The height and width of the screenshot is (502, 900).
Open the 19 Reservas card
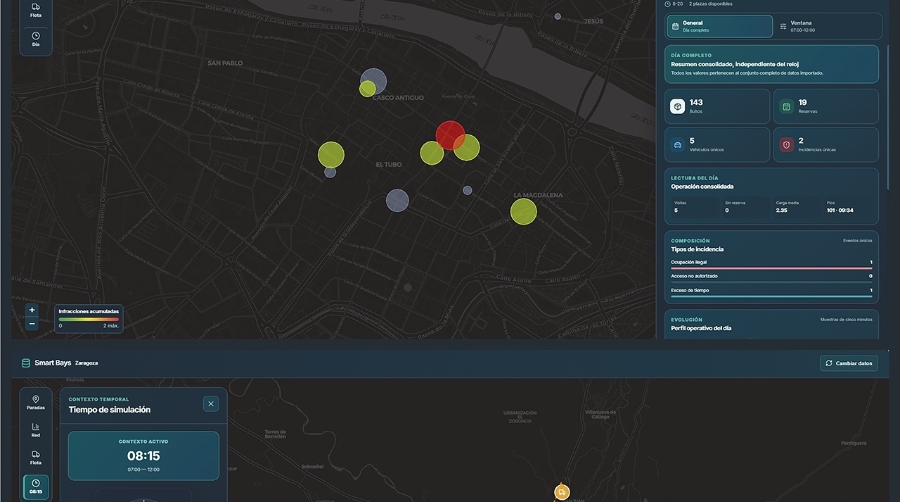click(826, 106)
